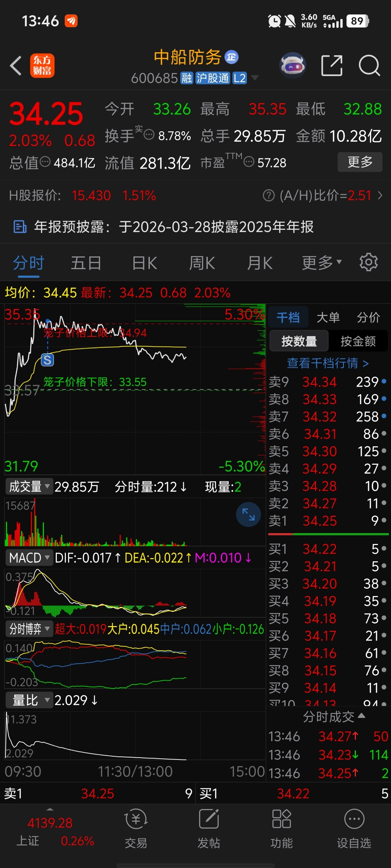Switch to the 分时 tab

click(29, 263)
